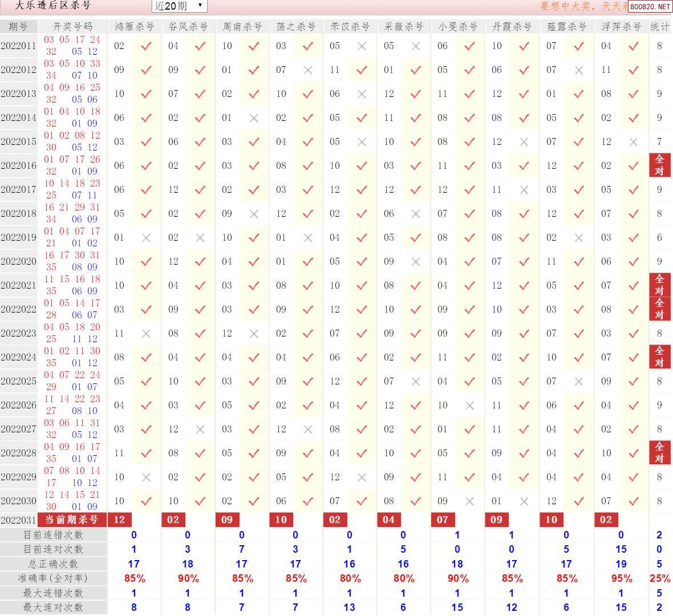Click the 统计 column header

pos(660,27)
